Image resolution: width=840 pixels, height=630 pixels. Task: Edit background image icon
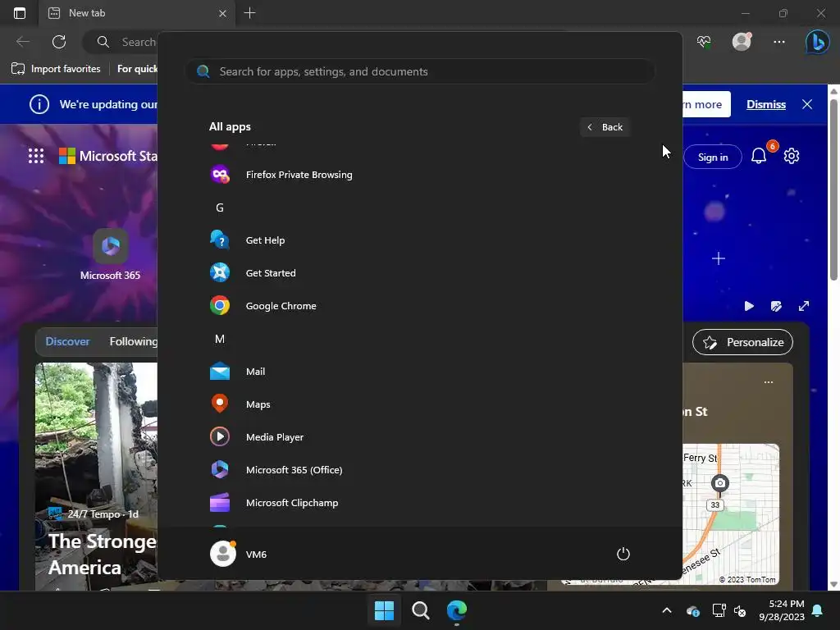tap(776, 306)
